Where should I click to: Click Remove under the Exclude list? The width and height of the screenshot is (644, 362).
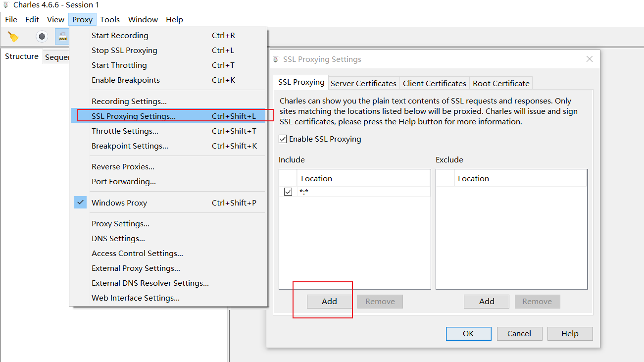coord(537,302)
